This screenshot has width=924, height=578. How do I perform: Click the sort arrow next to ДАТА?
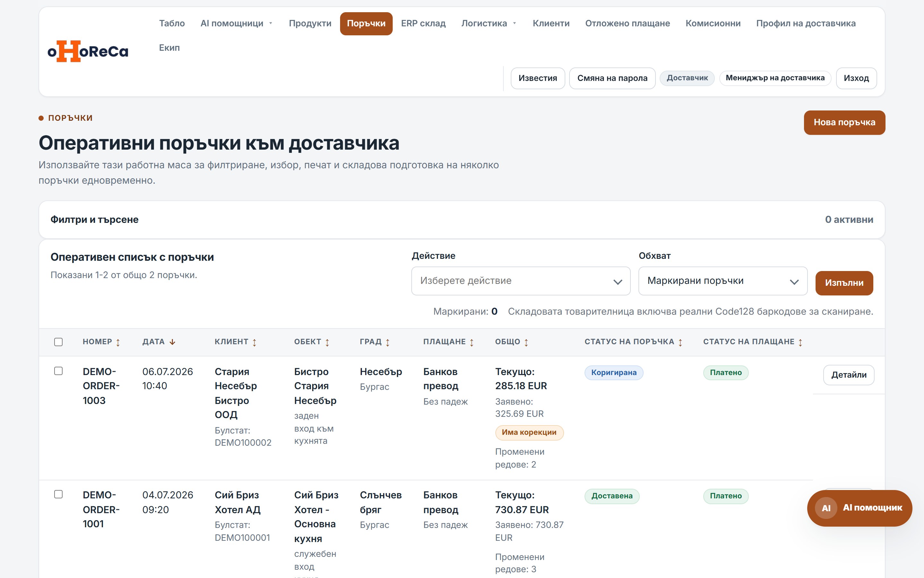click(172, 342)
